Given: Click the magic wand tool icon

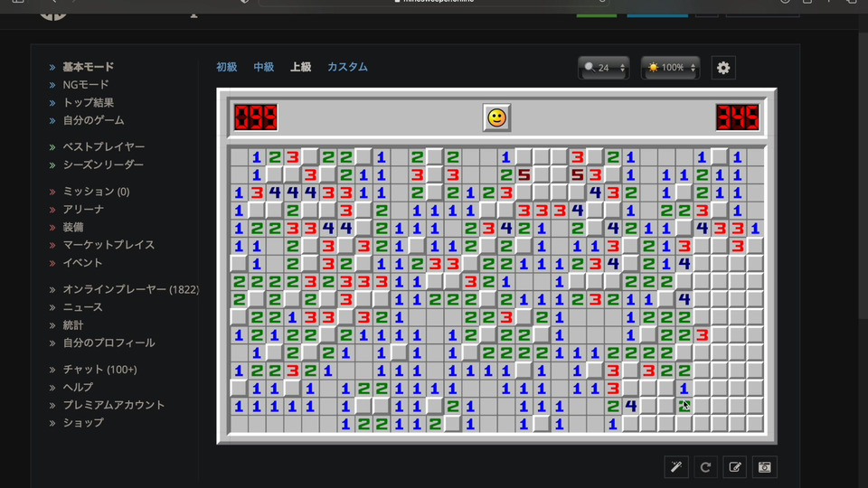Looking at the screenshot, I should (x=676, y=467).
